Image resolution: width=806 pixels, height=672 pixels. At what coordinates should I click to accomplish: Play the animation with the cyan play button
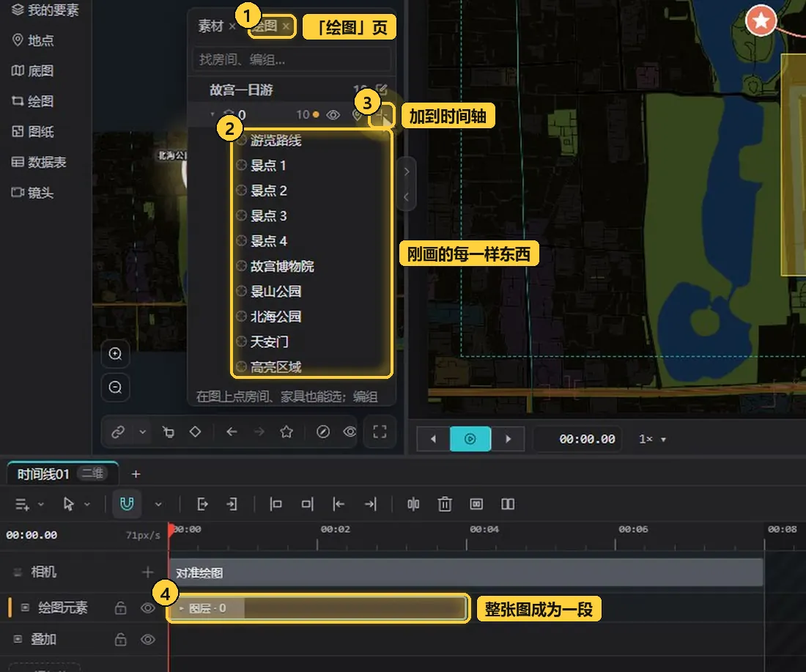coord(470,439)
